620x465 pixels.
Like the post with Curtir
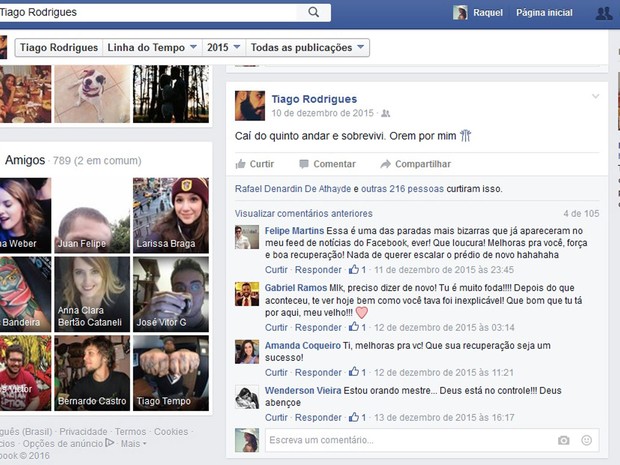[255, 164]
